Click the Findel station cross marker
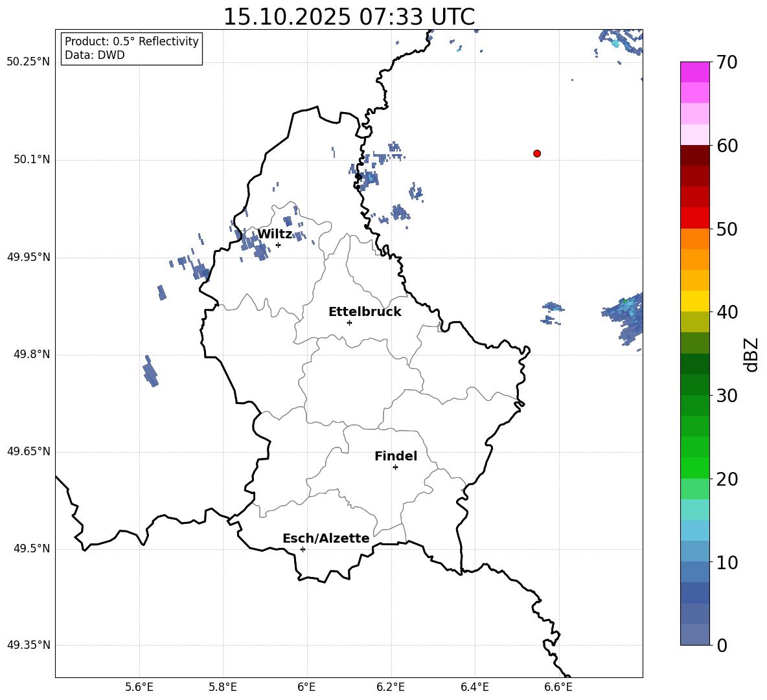The width and height of the screenshot is (767, 700). pos(395,468)
